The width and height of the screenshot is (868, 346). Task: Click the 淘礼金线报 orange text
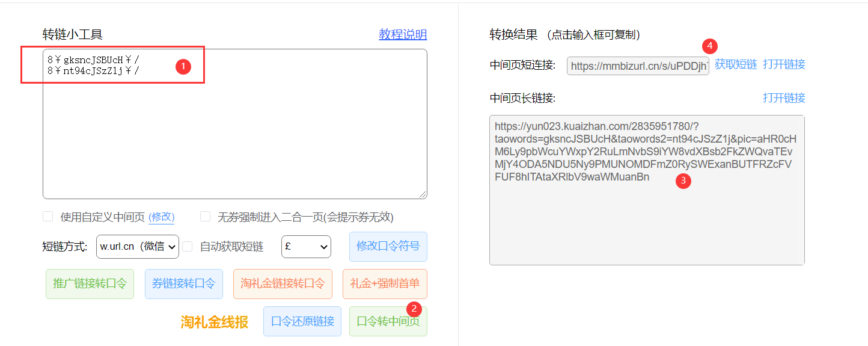215,323
